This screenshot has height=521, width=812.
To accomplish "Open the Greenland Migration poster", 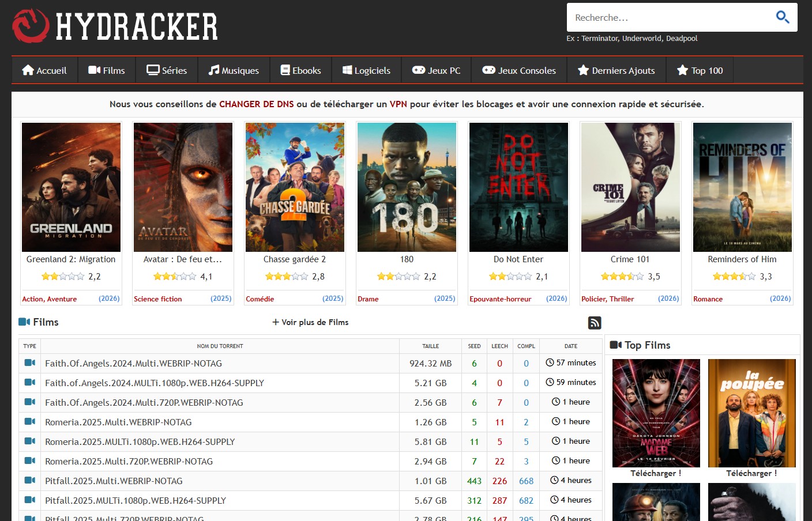I will pyautogui.click(x=71, y=187).
